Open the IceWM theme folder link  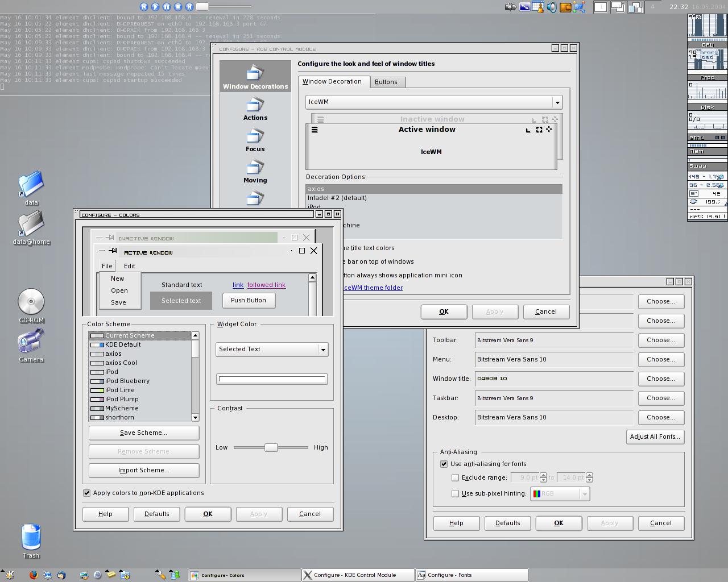tap(373, 288)
